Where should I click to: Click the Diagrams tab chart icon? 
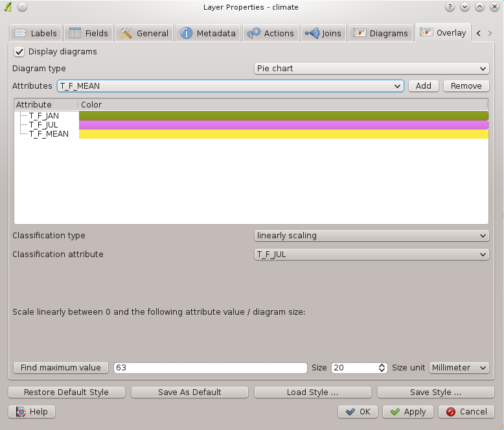coord(360,33)
